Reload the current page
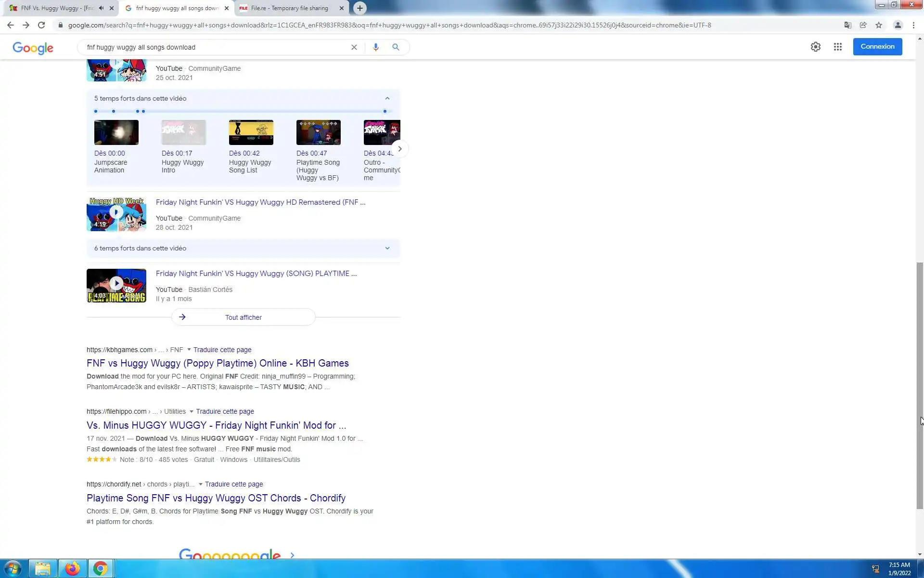The width and height of the screenshot is (924, 578). point(41,25)
